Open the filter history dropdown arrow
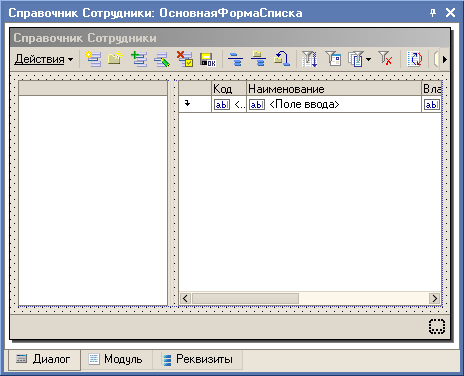 [368, 59]
